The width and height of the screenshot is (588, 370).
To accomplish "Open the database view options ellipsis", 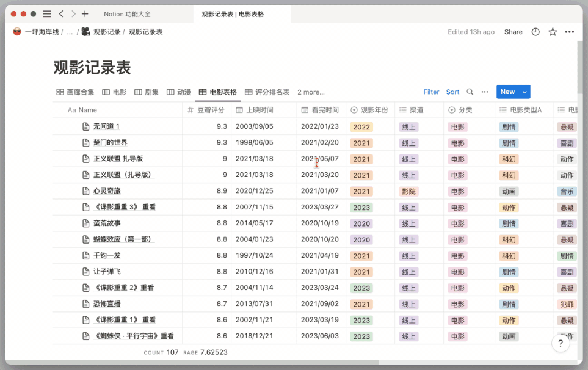I will [x=485, y=92].
